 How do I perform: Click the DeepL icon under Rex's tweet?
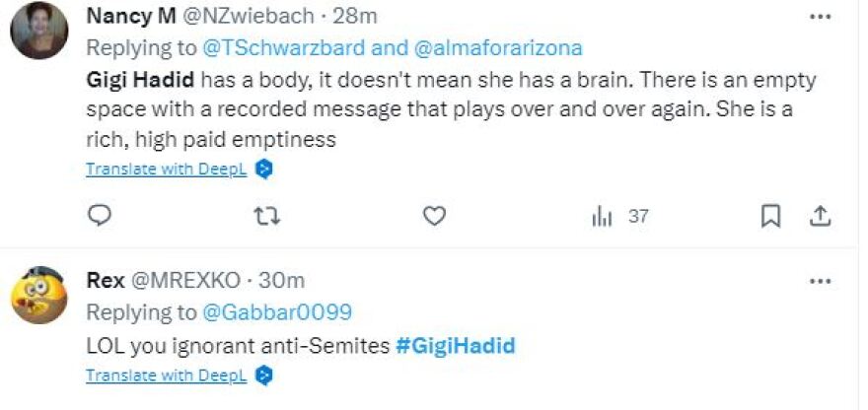pos(263,376)
